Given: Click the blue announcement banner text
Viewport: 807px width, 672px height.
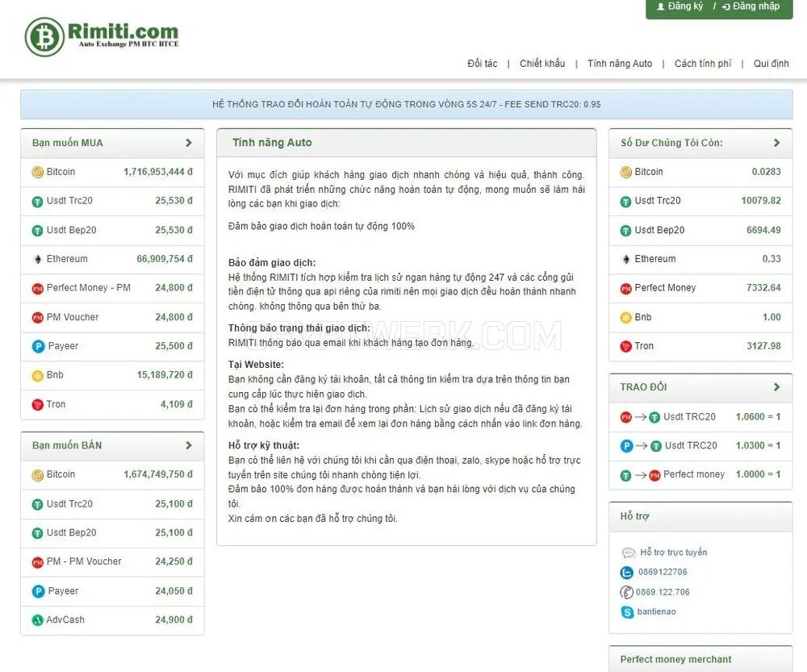Looking at the screenshot, I should 407,104.
